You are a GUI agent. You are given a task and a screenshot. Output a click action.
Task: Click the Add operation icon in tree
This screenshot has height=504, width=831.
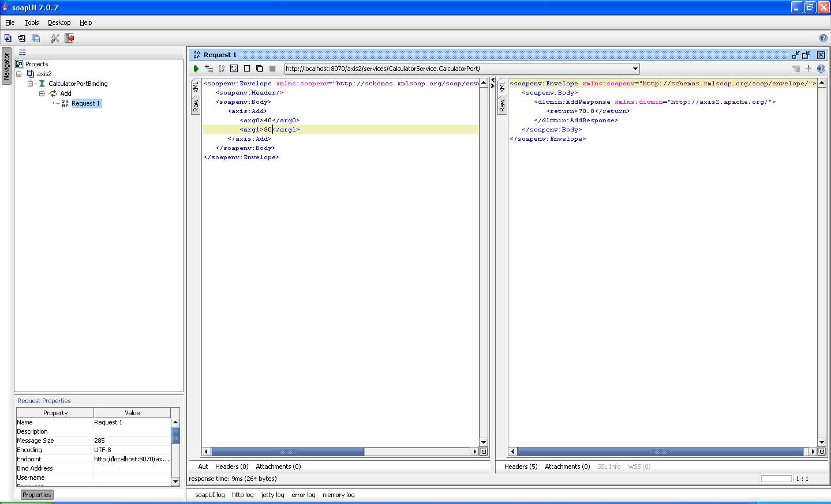[54, 93]
